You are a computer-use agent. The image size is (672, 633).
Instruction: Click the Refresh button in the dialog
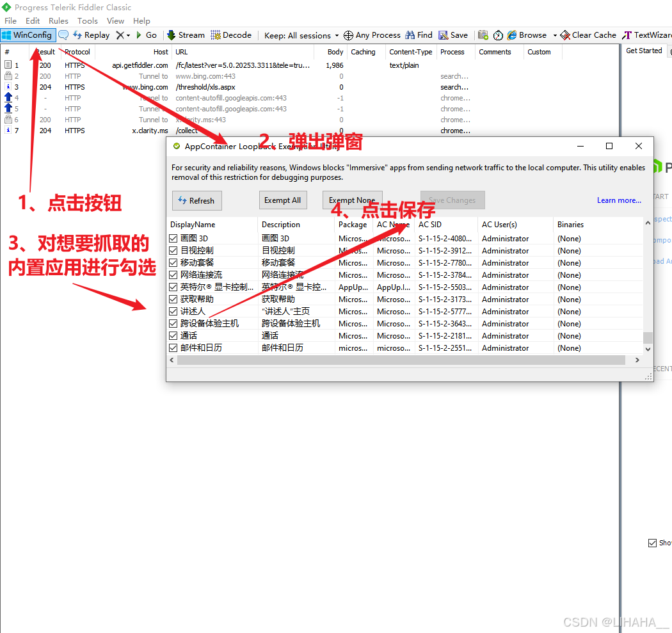tap(196, 200)
